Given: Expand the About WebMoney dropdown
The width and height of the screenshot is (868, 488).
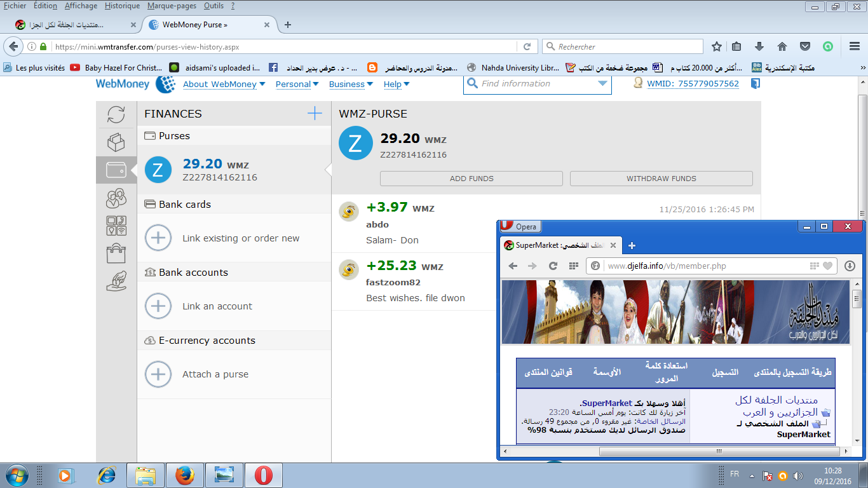Looking at the screenshot, I should click(x=224, y=84).
